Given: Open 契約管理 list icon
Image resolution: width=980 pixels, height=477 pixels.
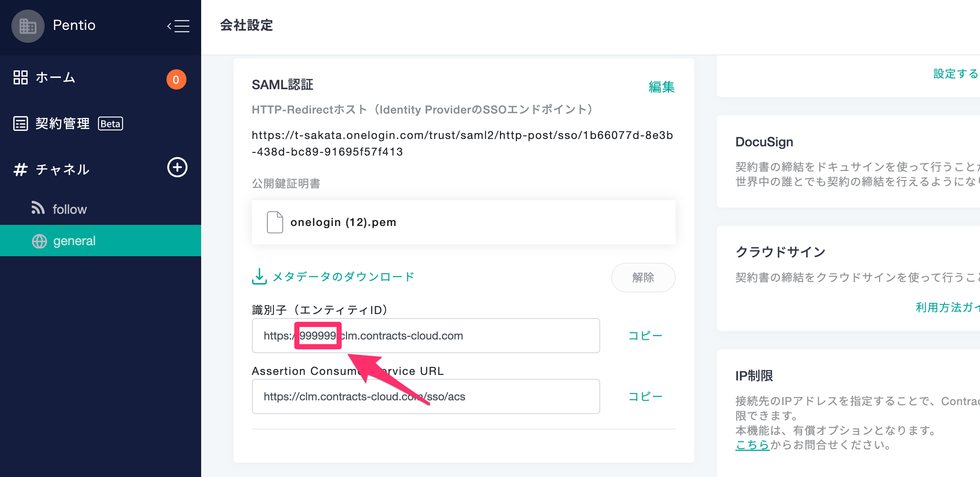Looking at the screenshot, I should pos(21,124).
